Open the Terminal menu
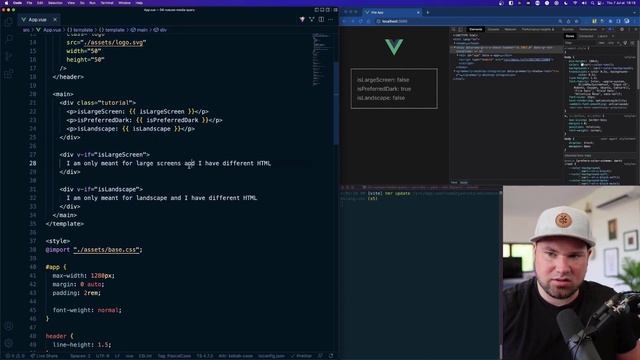The image size is (640, 360). pos(107,2)
